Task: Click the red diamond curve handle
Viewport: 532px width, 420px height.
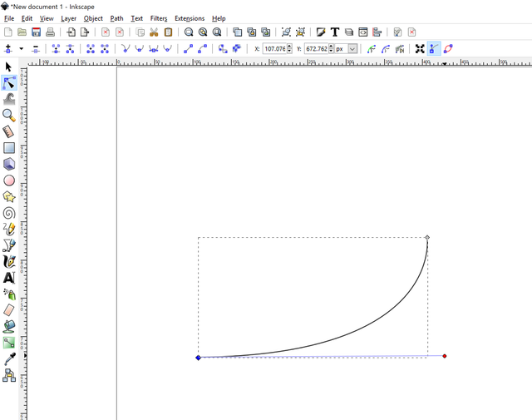Action: [445, 356]
